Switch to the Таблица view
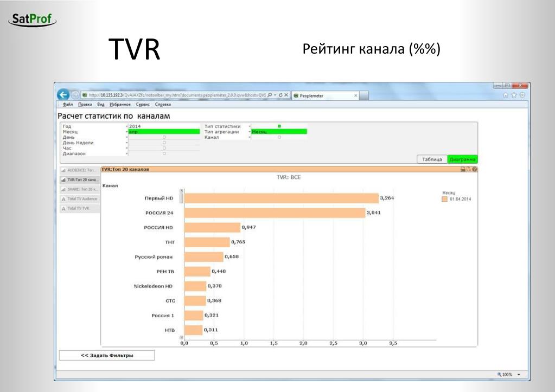Screen dimensions: 555x392 (x=432, y=159)
